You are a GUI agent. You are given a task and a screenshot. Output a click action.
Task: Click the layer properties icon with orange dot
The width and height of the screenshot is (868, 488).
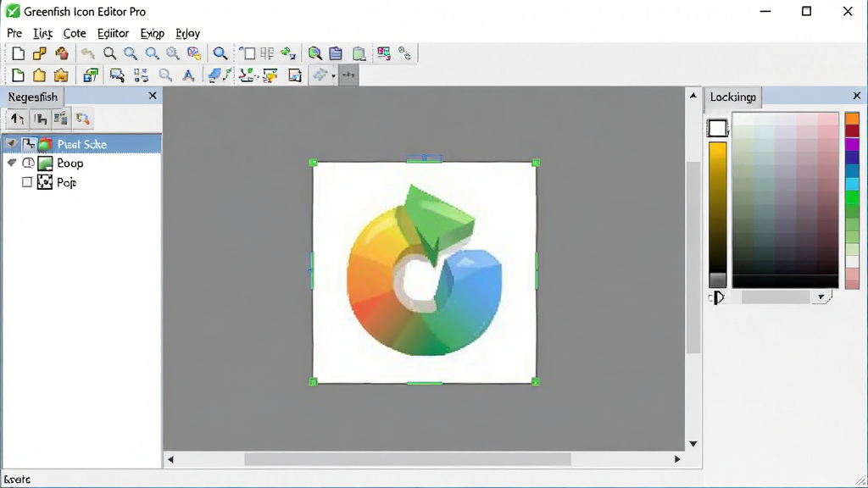pyautogui.click(x=82, y=119)
